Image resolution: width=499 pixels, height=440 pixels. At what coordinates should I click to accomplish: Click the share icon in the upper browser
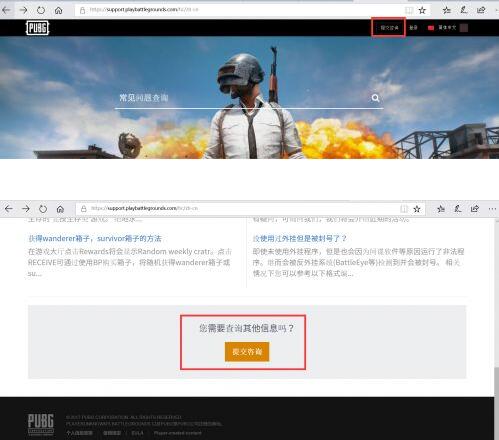[x=481, y=10]
